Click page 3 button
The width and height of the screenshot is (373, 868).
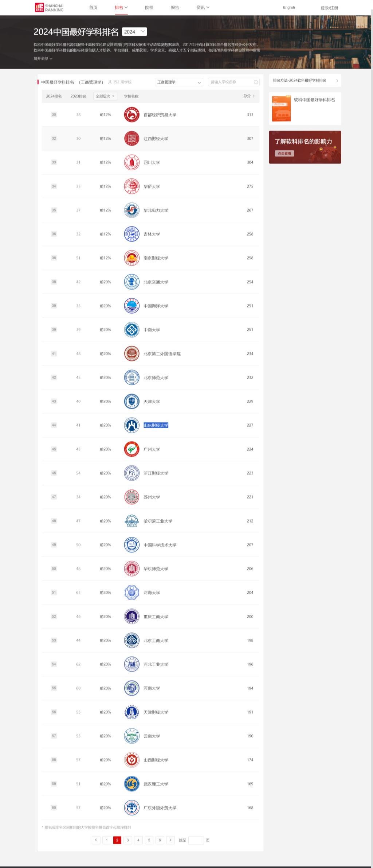(127, 840)
